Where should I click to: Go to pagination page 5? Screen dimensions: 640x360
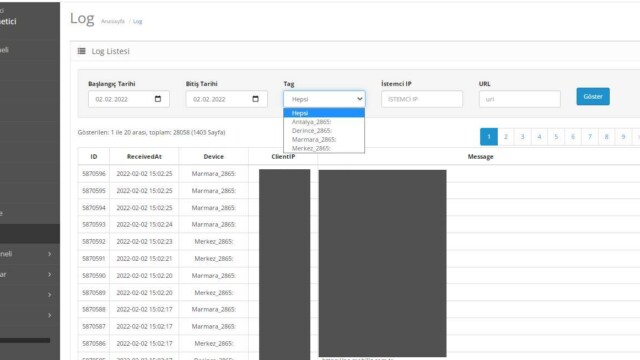556,137
